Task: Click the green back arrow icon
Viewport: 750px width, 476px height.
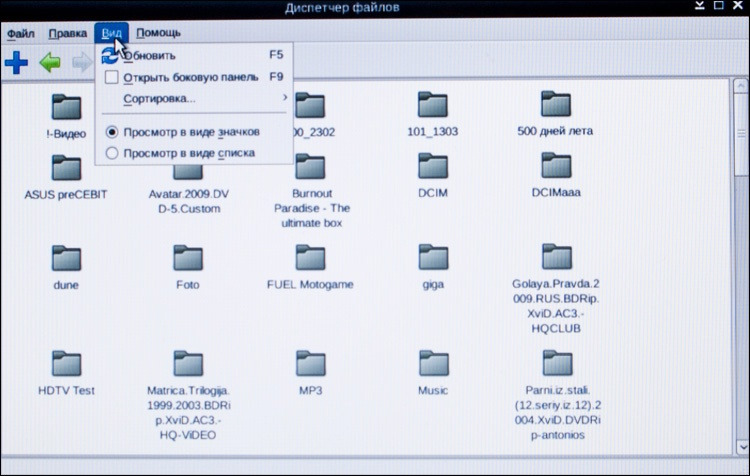Action: [50, 64]
